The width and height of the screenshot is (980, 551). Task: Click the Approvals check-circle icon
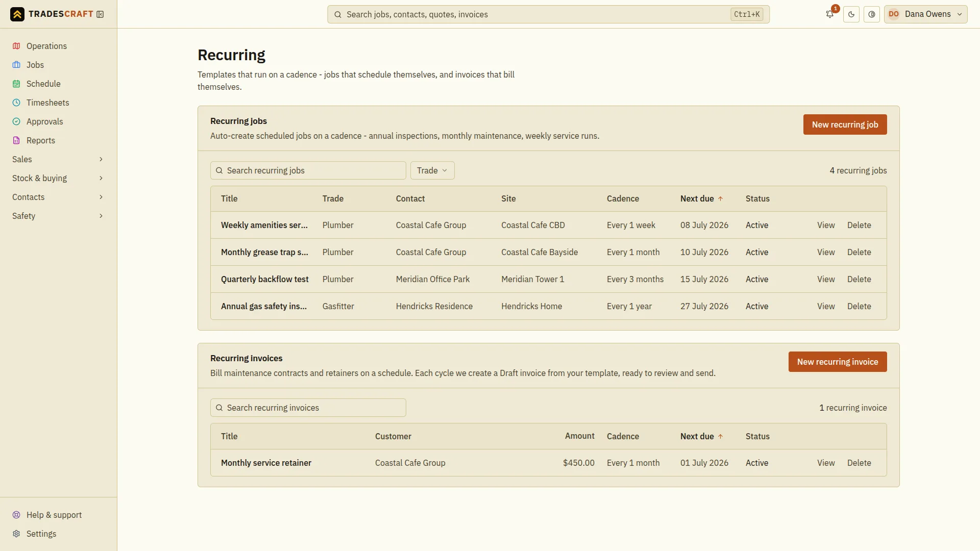click(x=16, y=121)
